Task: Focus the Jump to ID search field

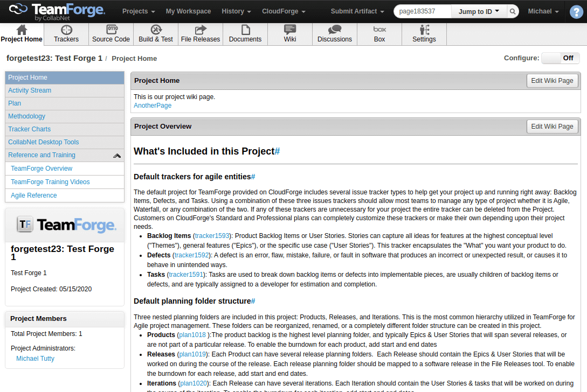Action: (x=422, y=12)
